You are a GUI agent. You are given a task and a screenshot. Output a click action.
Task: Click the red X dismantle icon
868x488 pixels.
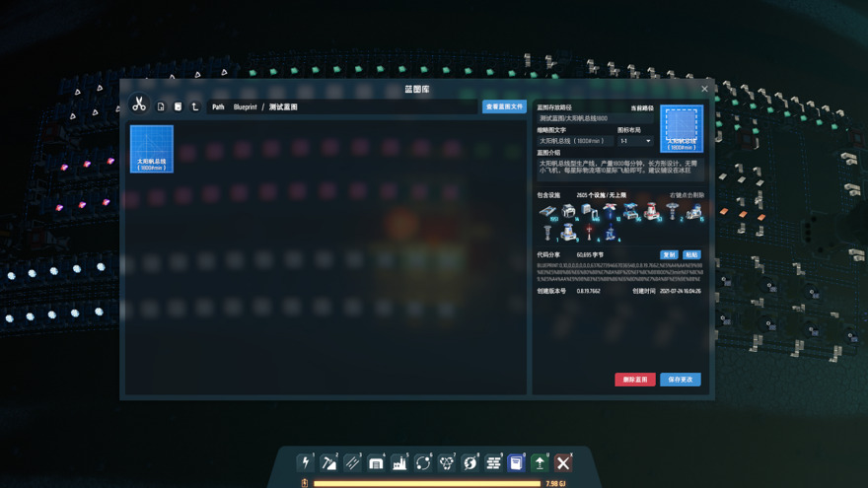(x=563, y=462)
